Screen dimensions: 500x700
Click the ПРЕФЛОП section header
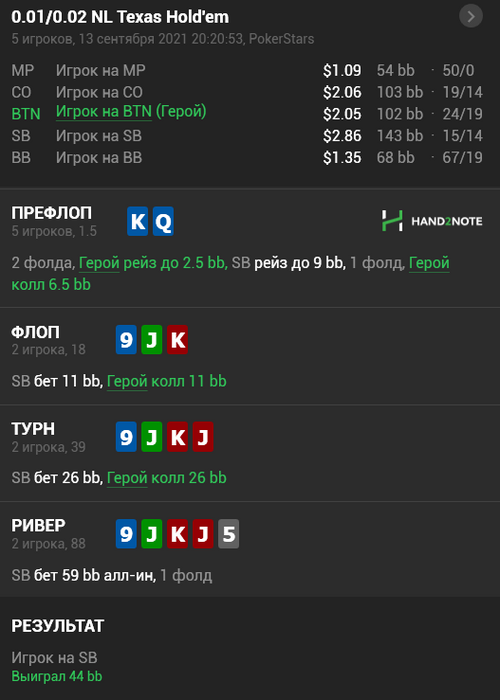coord(52,213)
